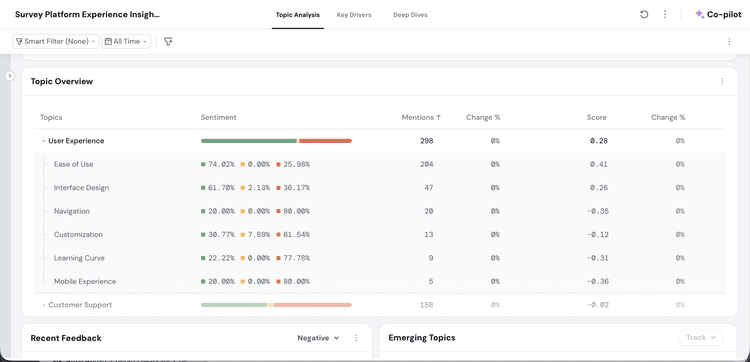Open Recent Feedback card three-dot menu
Viewport: 750px width, 362px height.
click(x=356, y=338)
